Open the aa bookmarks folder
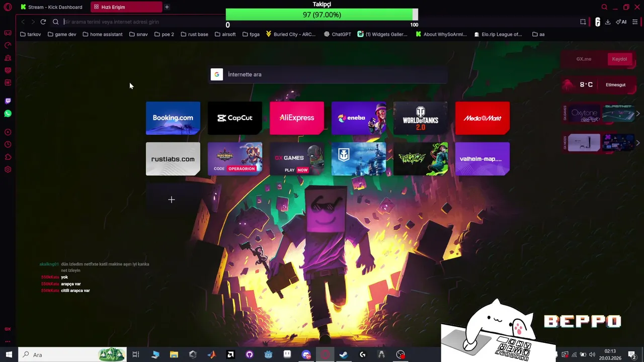 (538, 34)
